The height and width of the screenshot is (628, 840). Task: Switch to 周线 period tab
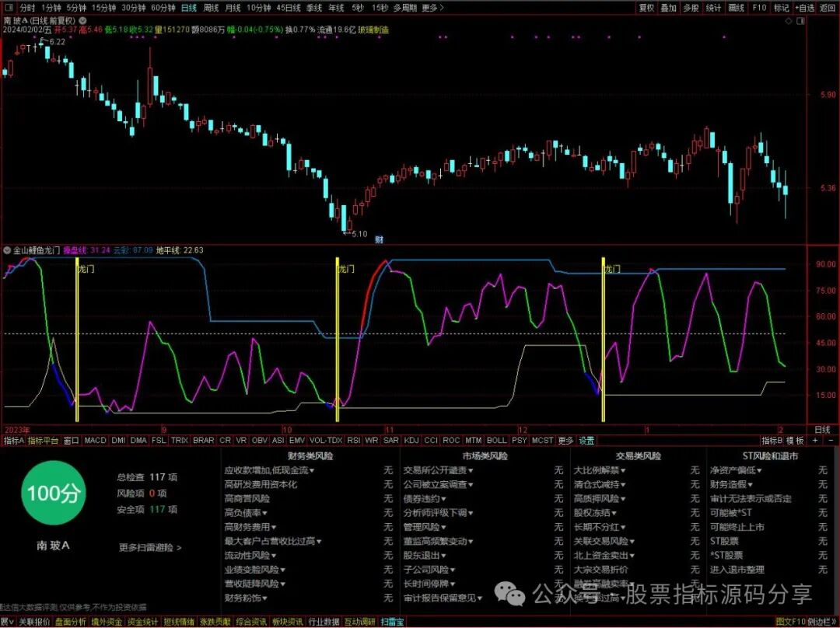[x=211, y=8]
